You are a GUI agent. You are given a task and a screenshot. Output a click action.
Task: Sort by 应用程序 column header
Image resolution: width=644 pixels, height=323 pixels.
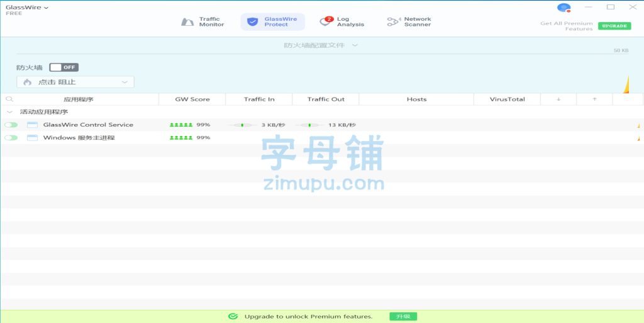[x=79, y=99]
